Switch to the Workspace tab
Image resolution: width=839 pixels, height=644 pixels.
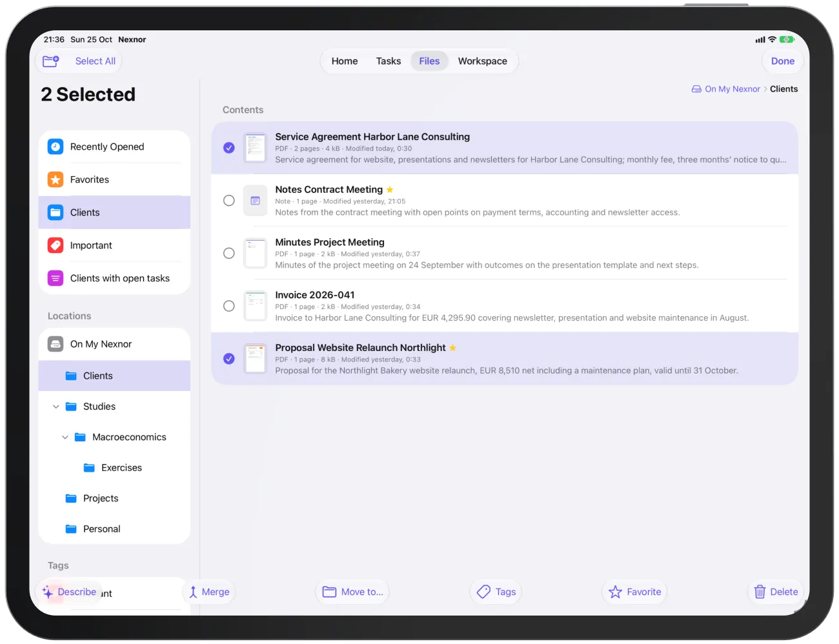(x=483, y=61)
